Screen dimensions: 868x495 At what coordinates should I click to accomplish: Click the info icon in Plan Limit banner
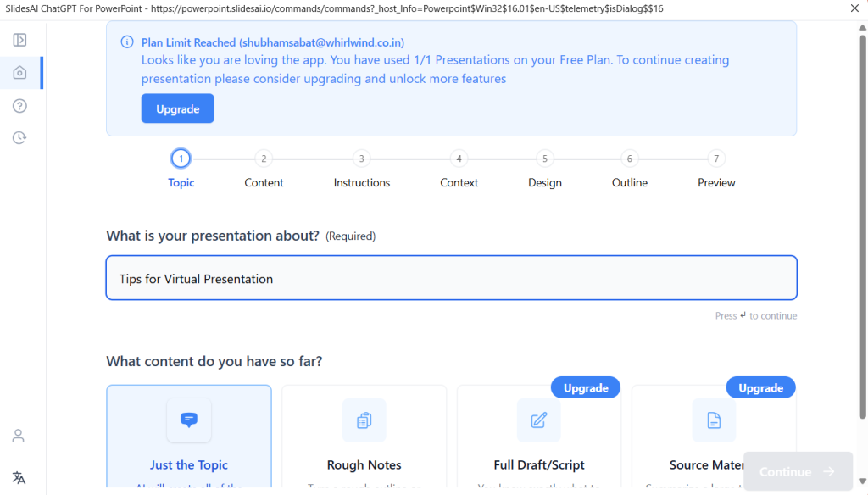(x=127, y=42)
